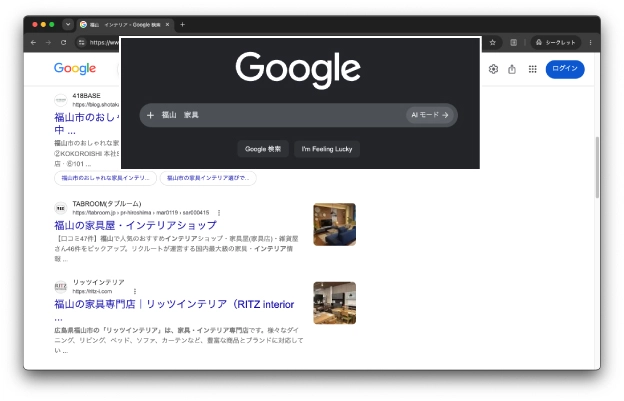The width and height of the screenshot is (624, 401).
Task: Open the site info icon in address bar
Action: 82,43
